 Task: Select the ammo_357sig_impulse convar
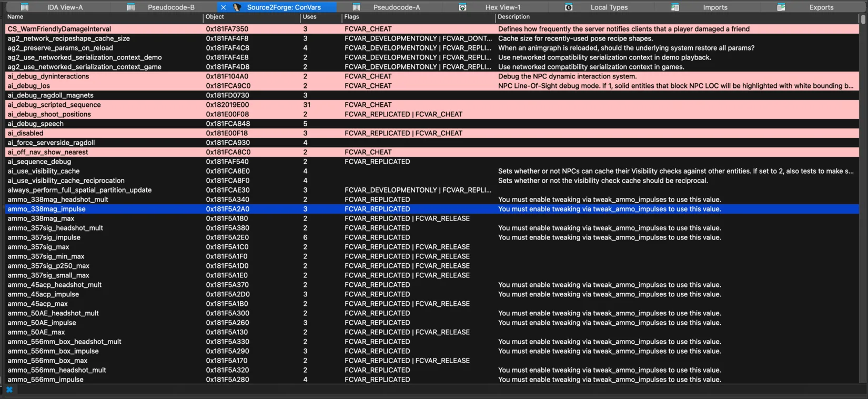click(432, 237)
